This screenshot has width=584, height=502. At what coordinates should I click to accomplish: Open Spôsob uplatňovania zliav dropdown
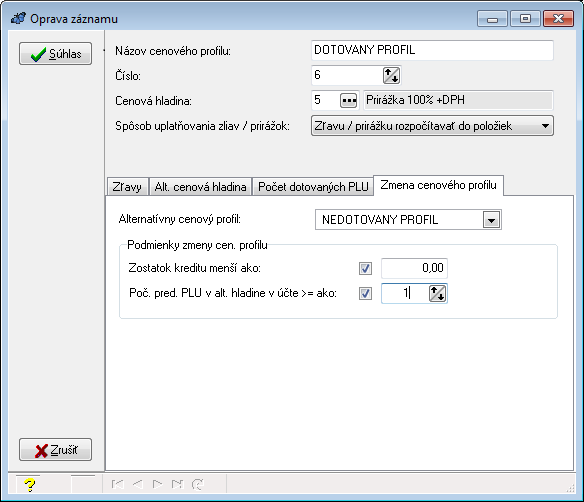[x=432, y=126]
